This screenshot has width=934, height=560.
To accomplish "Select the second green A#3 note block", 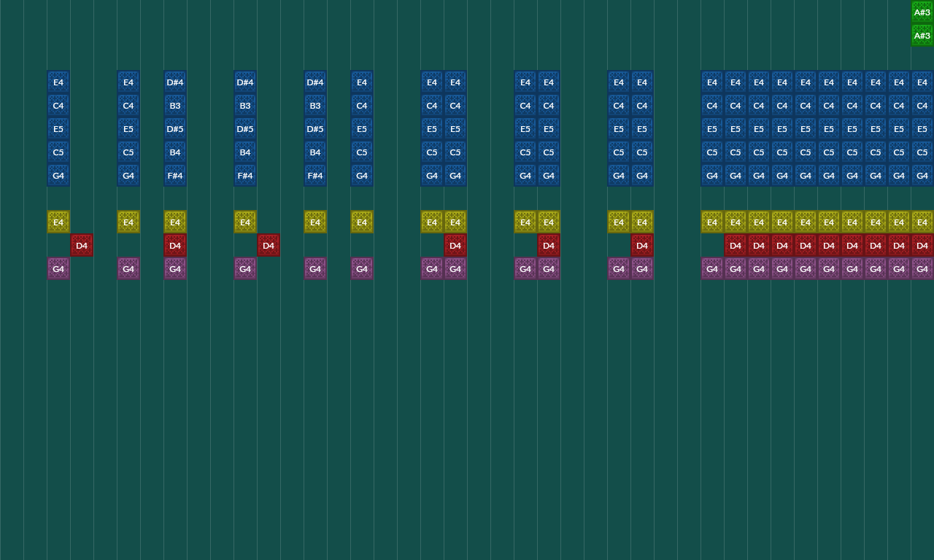I will click(922, 35).
